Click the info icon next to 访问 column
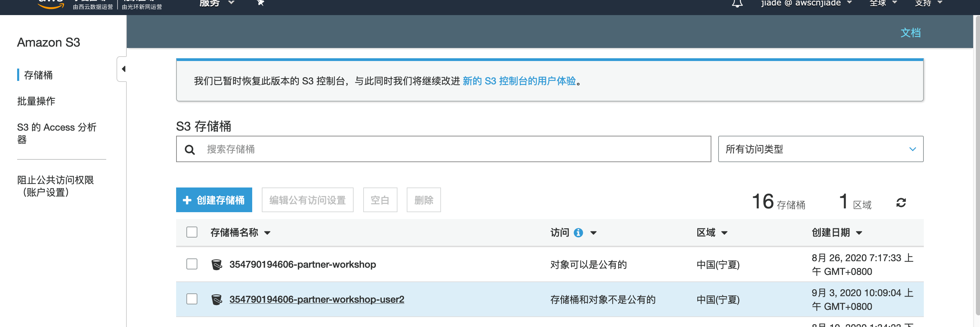The image size is (980, 327). tap(578, 233)
